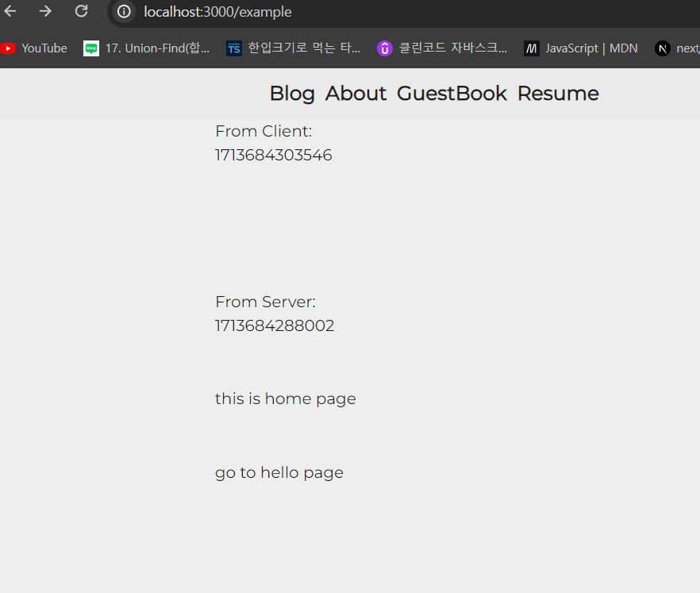This screenshot has width=700, height=593.
Task: Open the YouTube bookmark
Action: [x=34, y=48]
